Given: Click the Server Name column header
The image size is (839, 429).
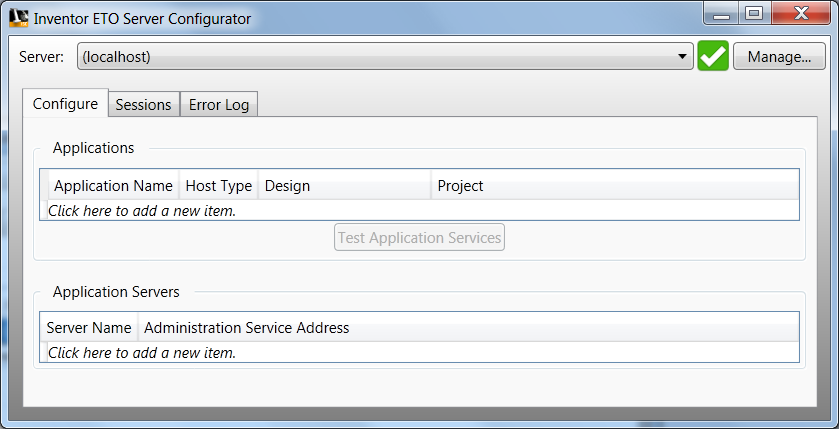Looking at the screenshot, I should pyautogui.click(x=89, y=328).
